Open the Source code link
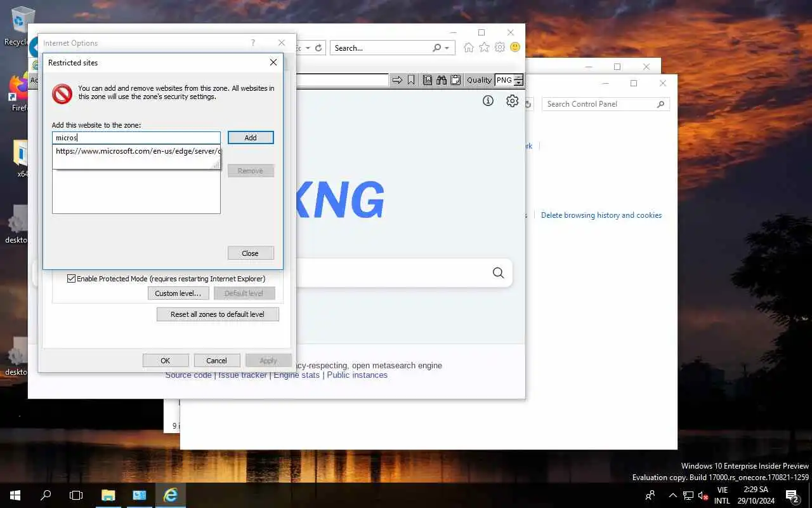Screen dimensions: 812x508 tap(188, 375)
